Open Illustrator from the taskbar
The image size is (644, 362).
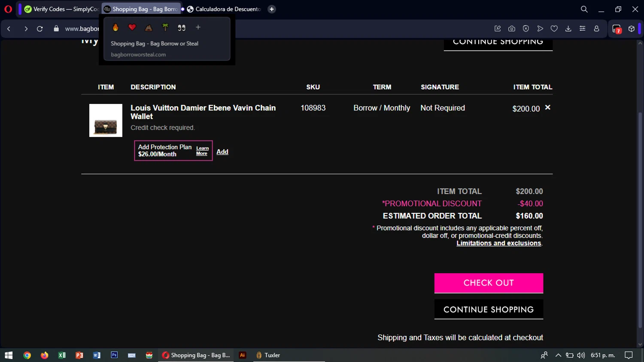243,355
